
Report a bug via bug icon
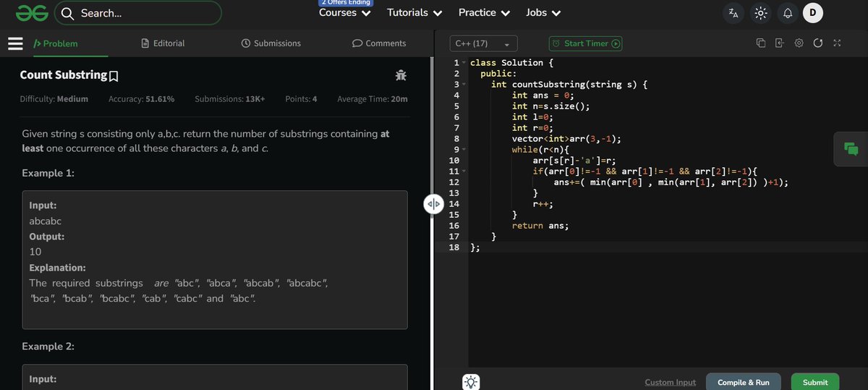point(401,75)
